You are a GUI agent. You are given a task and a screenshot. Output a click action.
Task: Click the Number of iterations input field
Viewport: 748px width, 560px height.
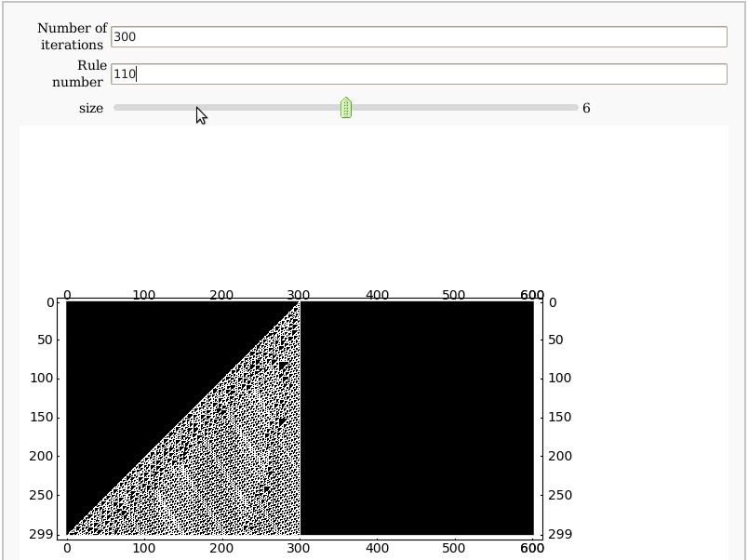[419, 36]
